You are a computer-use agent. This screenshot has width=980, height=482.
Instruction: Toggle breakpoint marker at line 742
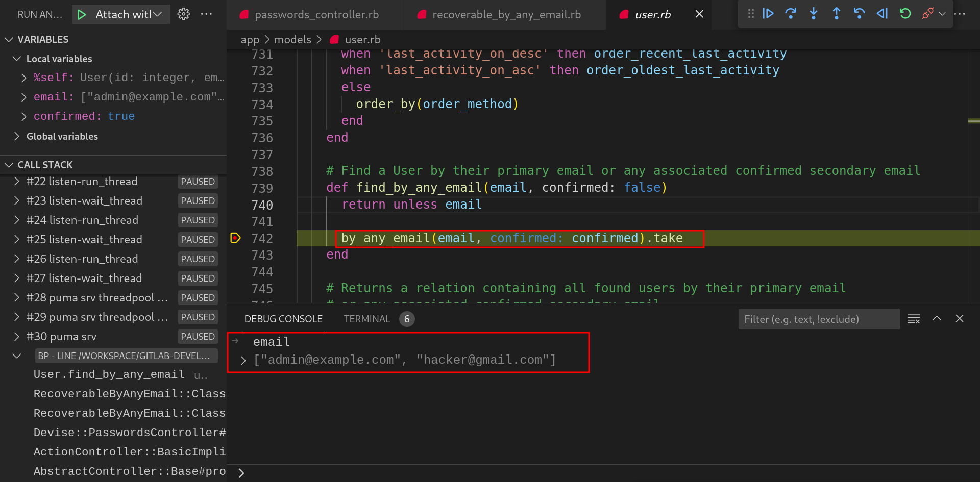[x=235, y=238]
